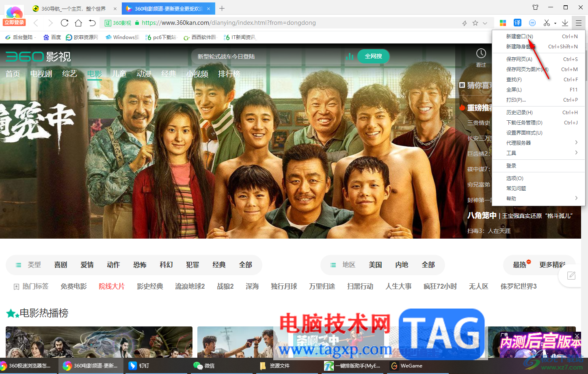Open the IT新闻资讯 bookmark
This screenshot has width=588, height=374.
(240, 37)
